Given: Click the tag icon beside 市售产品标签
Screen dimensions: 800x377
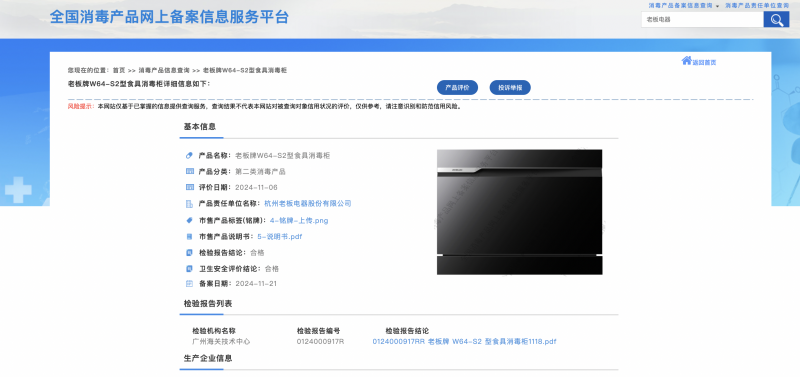Looking at the screenshot, I should click(189, 220).
